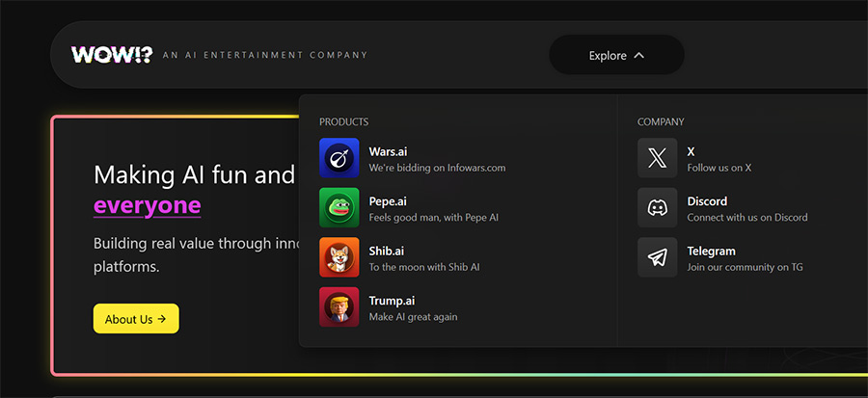Click the chevron arrow beside Explore
This screenshot has height=398, width=868.
638,55
